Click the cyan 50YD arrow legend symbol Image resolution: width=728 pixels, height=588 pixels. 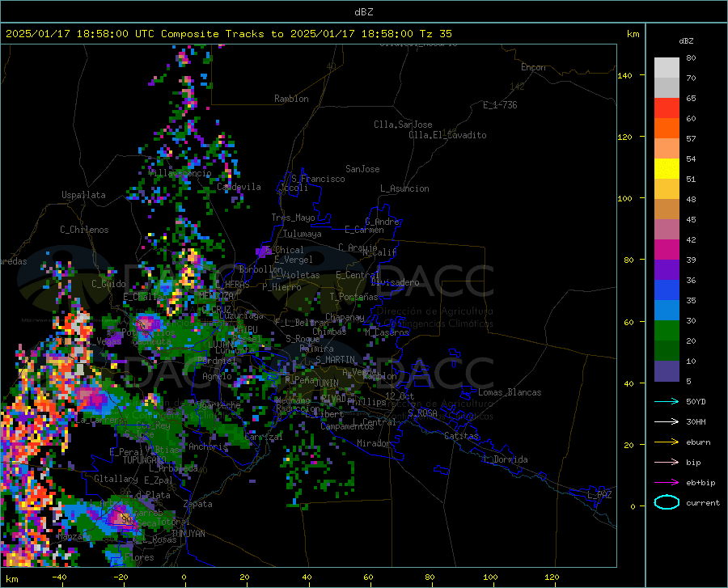pyautogui.click(x=667, y=401)
